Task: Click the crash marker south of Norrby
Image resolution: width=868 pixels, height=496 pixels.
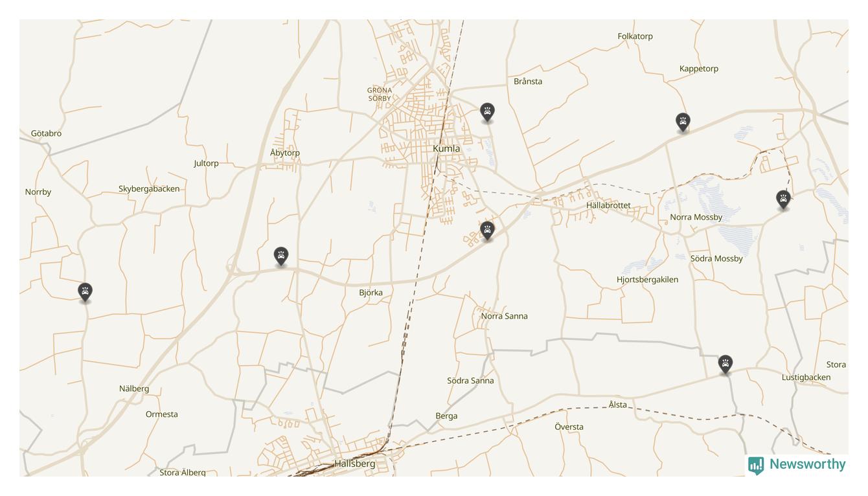Action: click(x=85, y=292)
